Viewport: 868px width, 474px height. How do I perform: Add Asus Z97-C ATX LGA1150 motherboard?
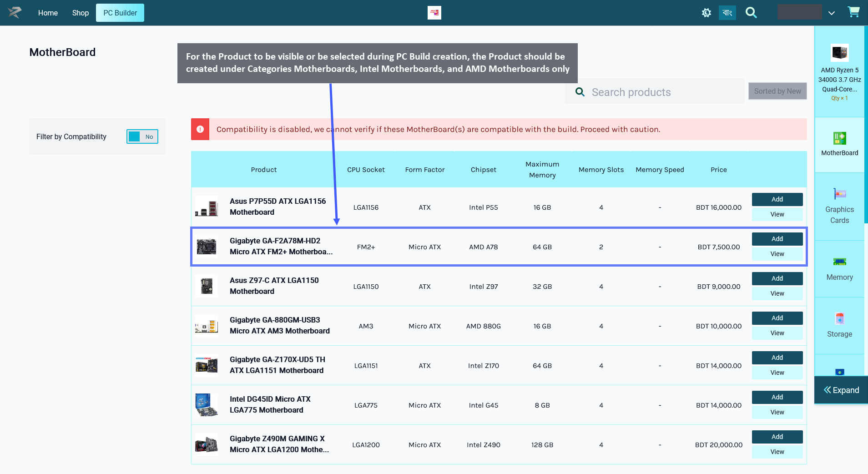tap(777, 278)
